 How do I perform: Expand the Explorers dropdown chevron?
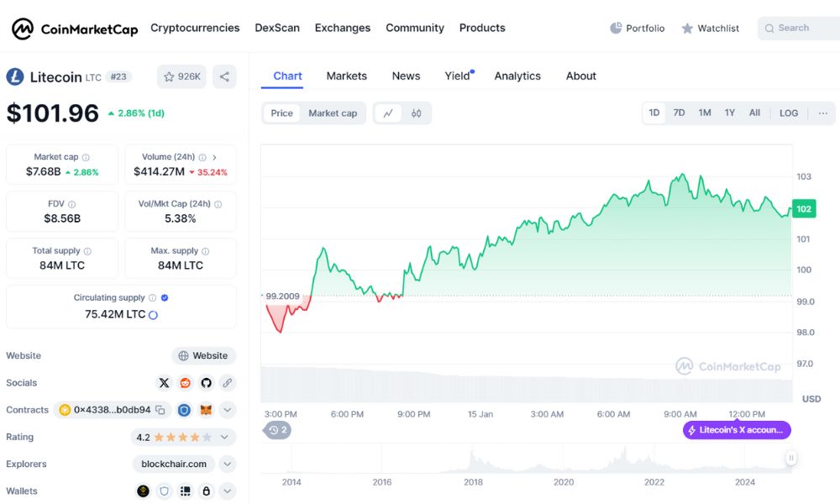[x=227, y=464]
